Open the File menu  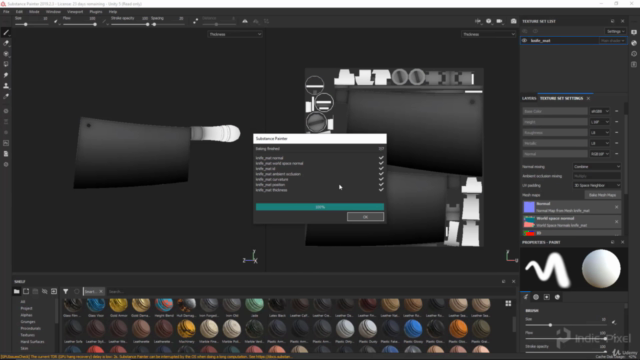pos(6,12)
